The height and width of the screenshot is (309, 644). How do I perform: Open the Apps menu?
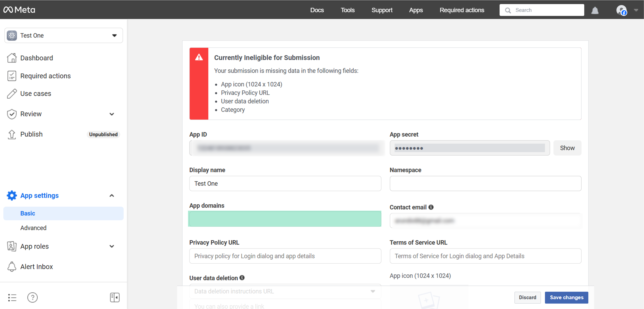(x=416, y=10)
